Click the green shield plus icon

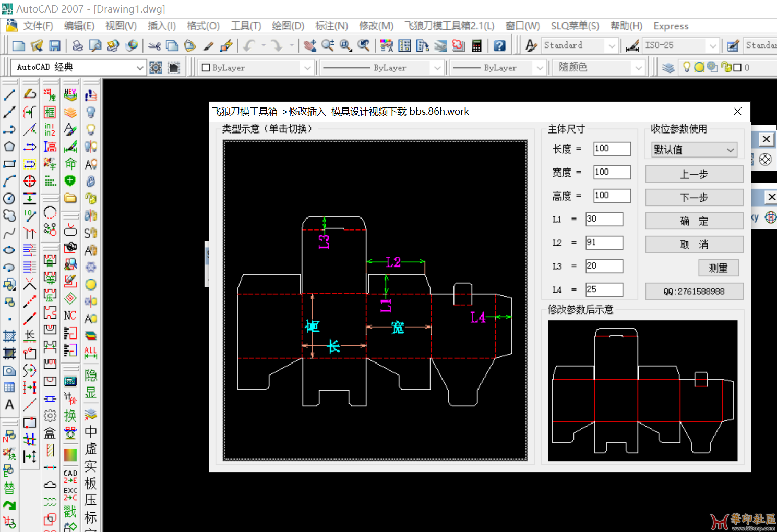click(x=70, y=181)
